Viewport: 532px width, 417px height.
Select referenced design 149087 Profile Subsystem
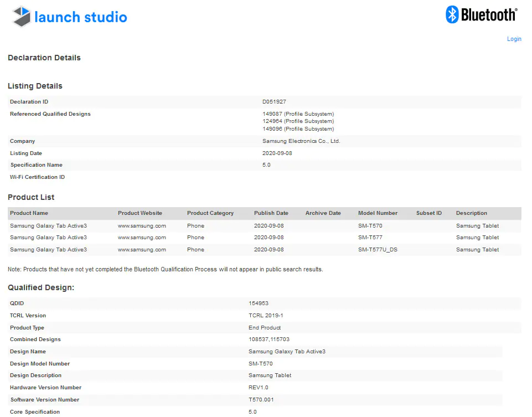pos(298,114)
